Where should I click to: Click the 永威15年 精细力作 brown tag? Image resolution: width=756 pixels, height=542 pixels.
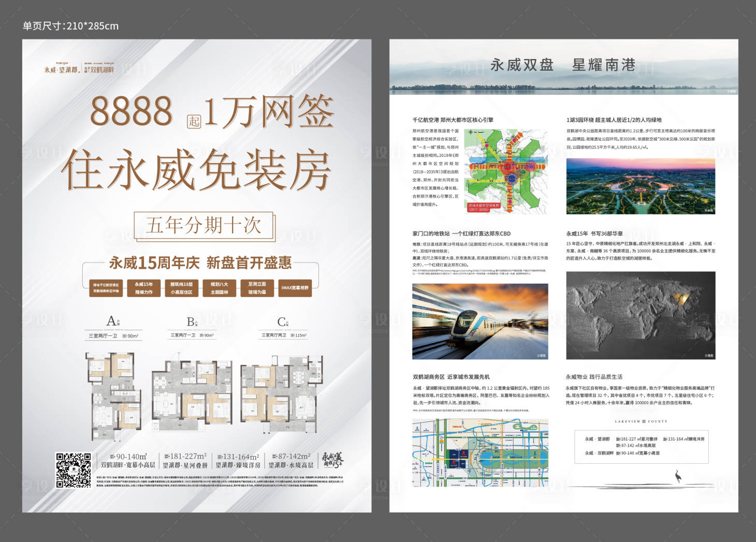tap(144, 288)
